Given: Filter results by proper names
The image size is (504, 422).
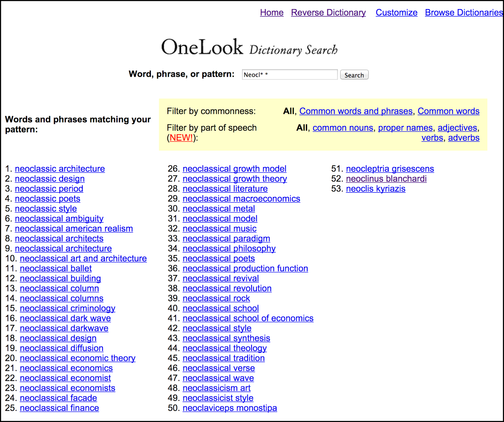Looking at the screenshot, I should [x=405, y=128].
